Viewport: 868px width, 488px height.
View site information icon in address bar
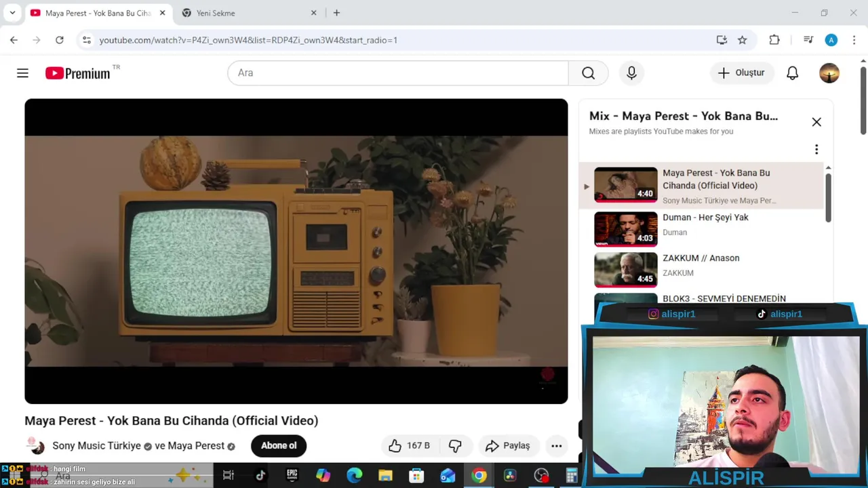pyautogui.click(x=86, y=40)
